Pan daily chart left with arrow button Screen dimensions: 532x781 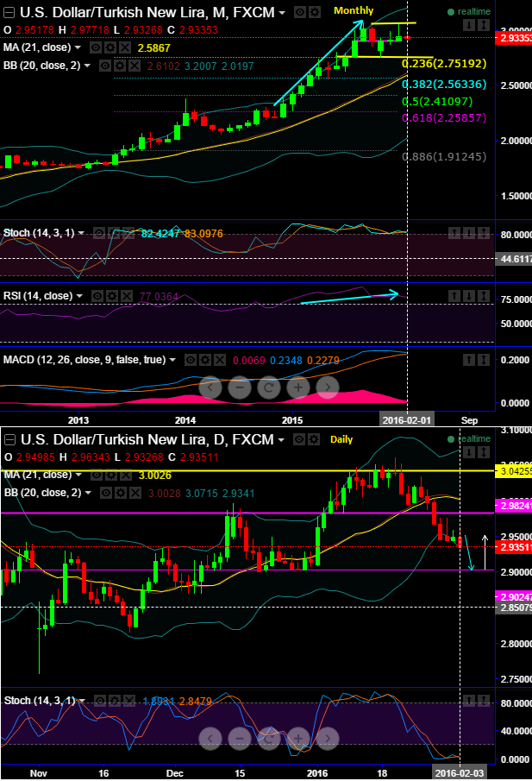[210, 739]
